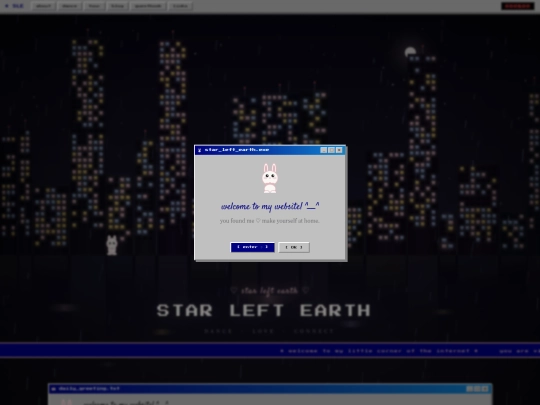Click the 'welcome to my website!' heading

pos(270,206)
